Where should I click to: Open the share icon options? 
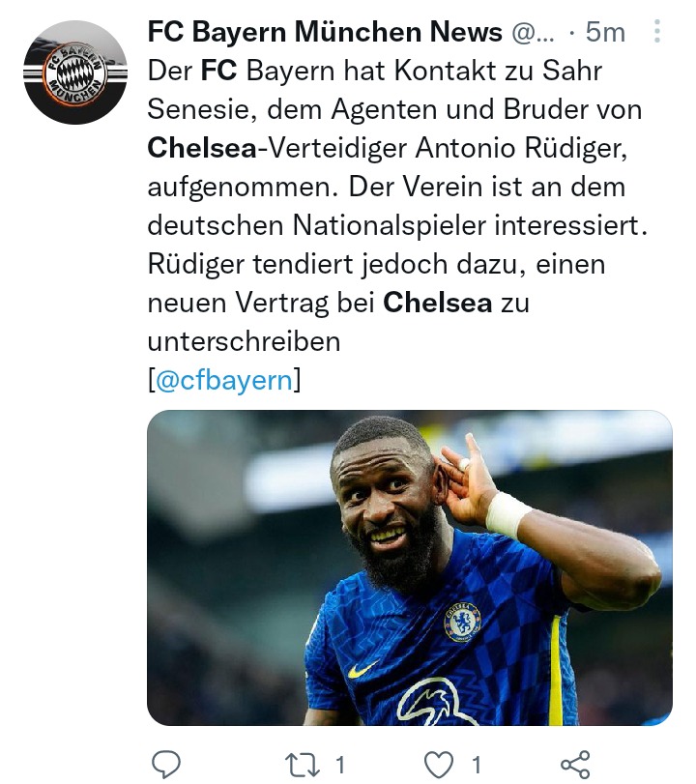pos(575,765)
